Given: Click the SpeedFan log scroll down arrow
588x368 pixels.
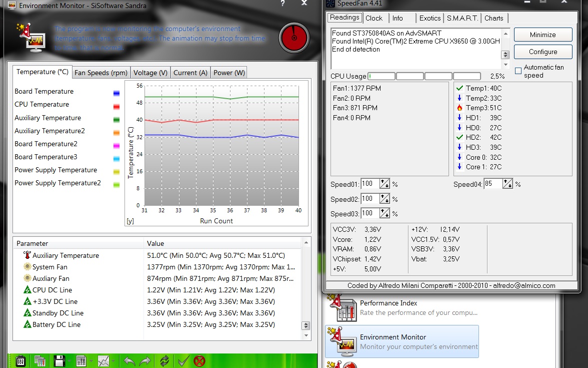Looking at the screenshot, I should [x=505, y=65].
